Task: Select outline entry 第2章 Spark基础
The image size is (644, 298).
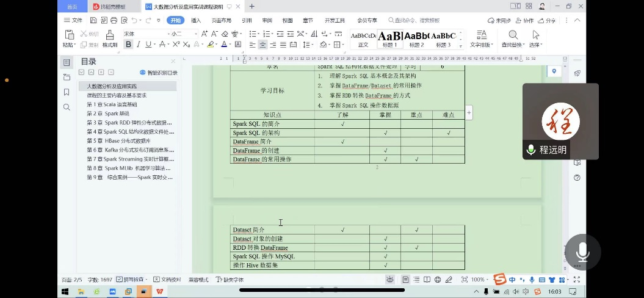Action: tap(108, 114)
